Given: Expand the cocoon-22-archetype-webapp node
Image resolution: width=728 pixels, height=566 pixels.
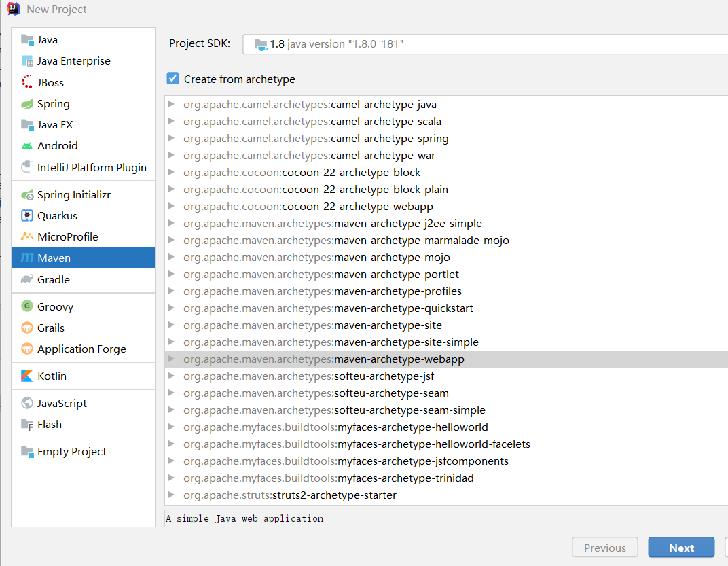Looking at the screenshot, I should pos(171,206).
